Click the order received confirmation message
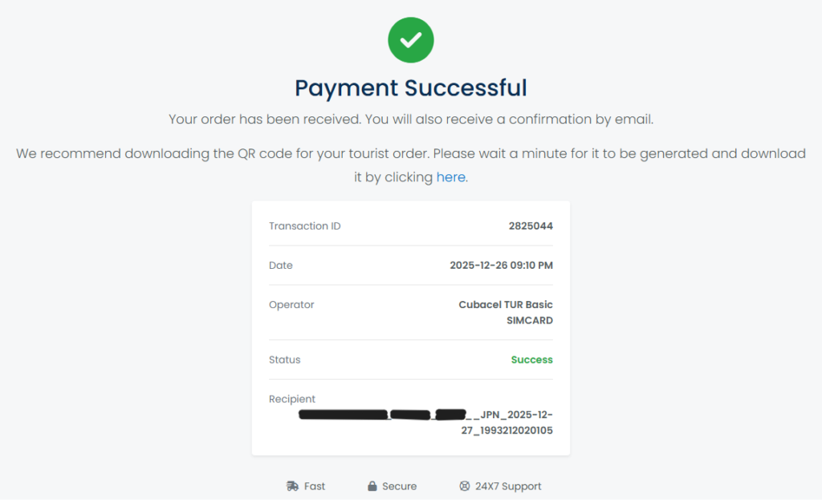Screen dimensions: 822x504 click(411, 120)
